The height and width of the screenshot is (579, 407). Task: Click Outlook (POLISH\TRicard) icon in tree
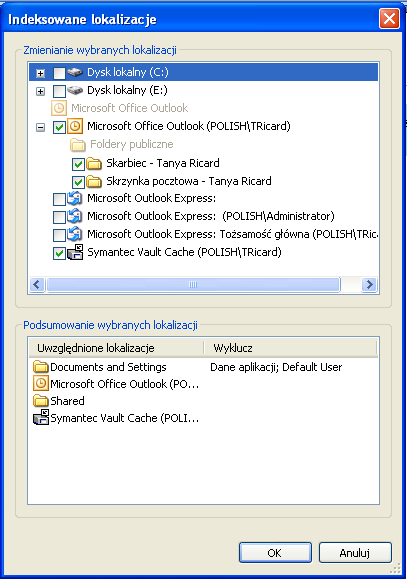click(75, 126)
